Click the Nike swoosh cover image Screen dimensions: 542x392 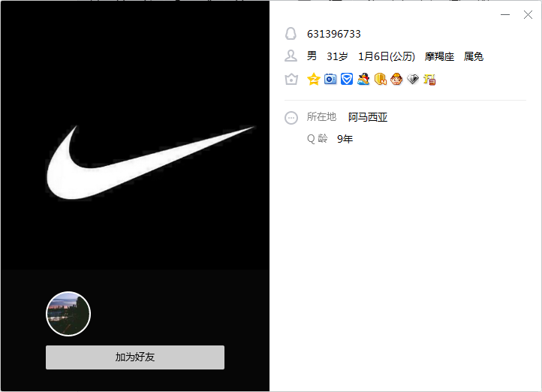pos(151,162)
